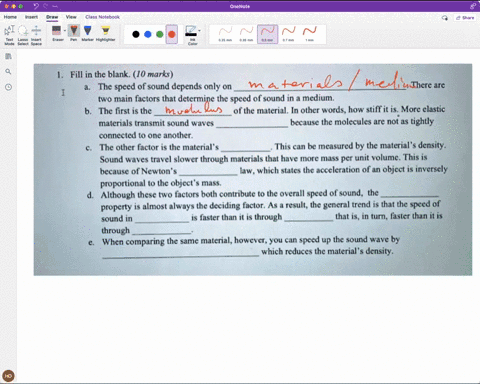Open the Ink Color picker

click(x=191, y=35)
